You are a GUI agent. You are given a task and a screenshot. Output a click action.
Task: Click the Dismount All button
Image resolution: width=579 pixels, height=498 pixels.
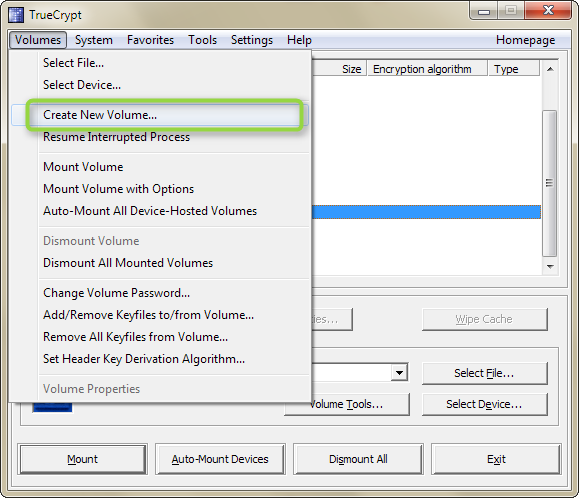coord(358,459)
